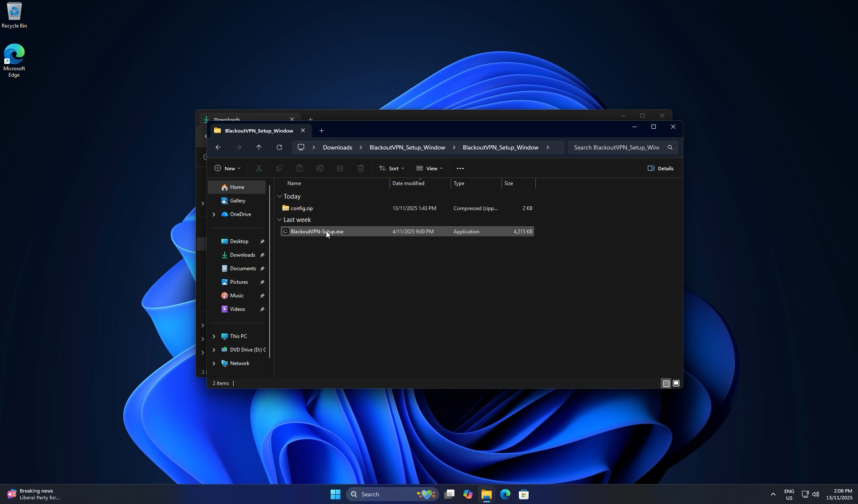Select the BlackoutVPN_Setup_Window tab
The width and height of the screenshot is (858, 504).
click(x=259, y=130)
